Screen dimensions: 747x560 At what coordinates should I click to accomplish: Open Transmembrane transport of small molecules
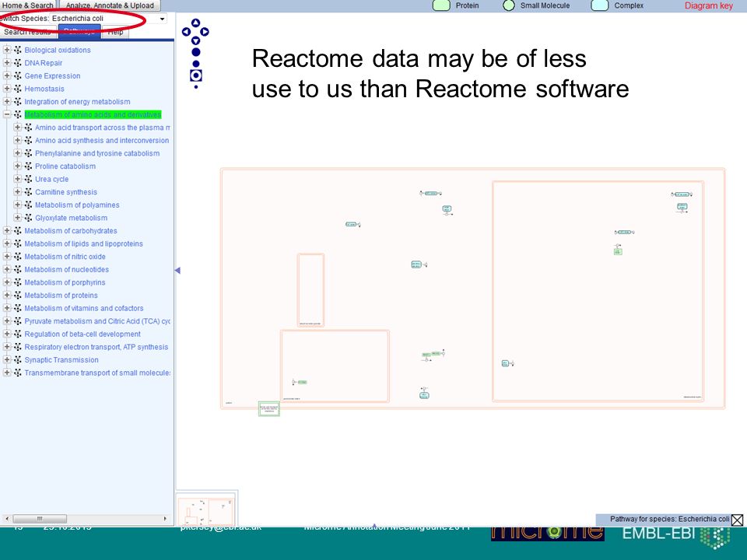coord(97,373)
